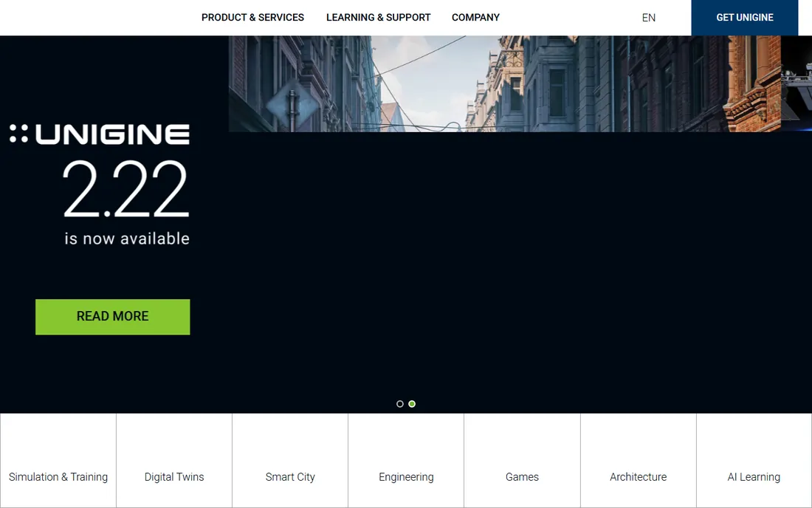812x508 pixels.
Task: Open the Company menu
Action: (475, 18)
